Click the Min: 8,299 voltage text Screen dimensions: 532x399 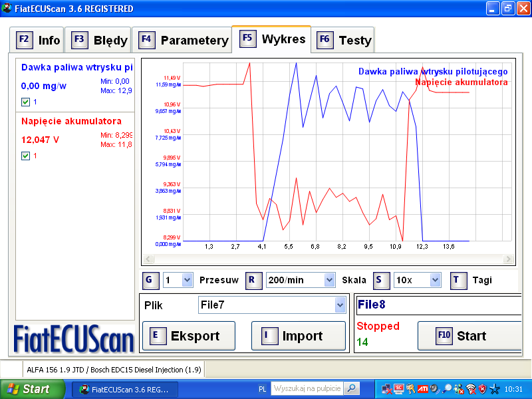click(116, 135)
